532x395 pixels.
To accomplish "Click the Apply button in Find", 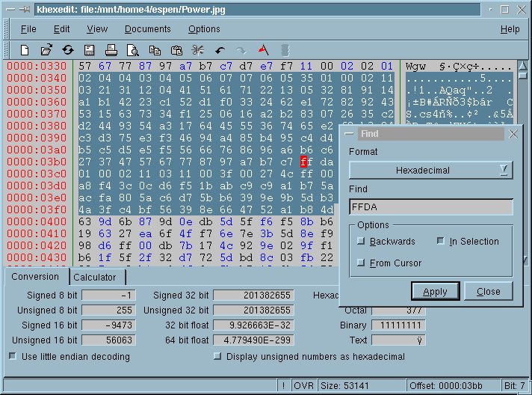I will 436,292.
